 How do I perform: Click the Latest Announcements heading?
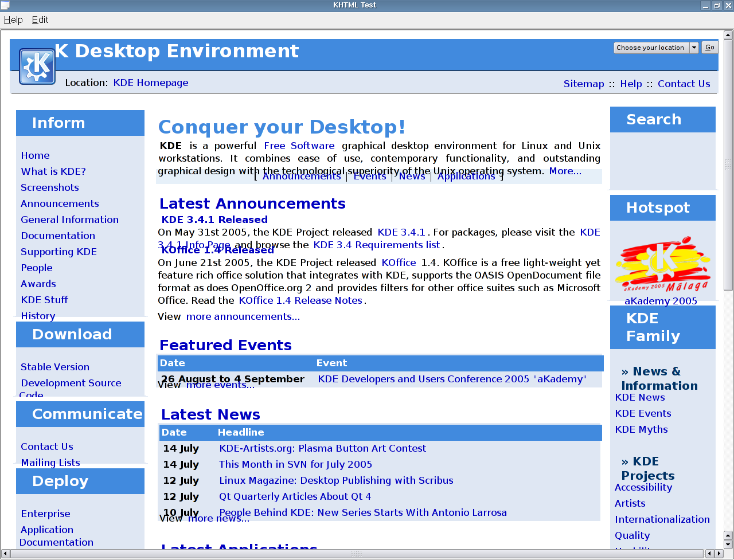pos(252,203)
